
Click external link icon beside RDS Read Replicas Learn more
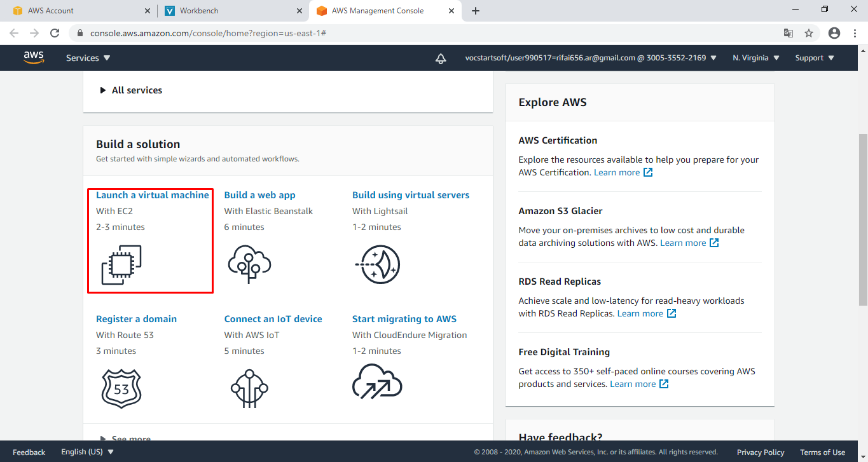[x=671, y=313]
